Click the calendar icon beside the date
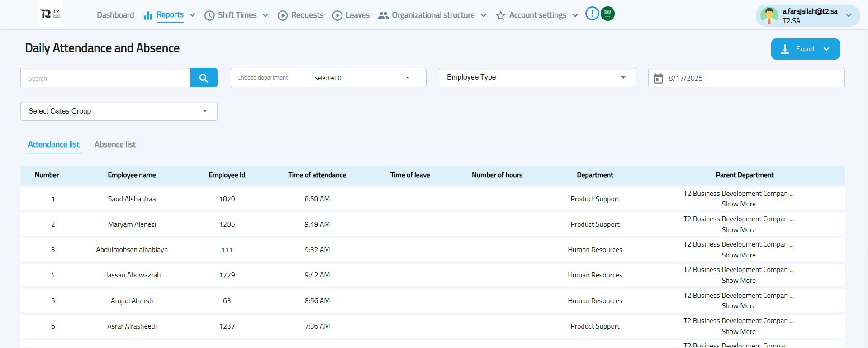Viewport: 868px width, 348px height. (658, 78)
